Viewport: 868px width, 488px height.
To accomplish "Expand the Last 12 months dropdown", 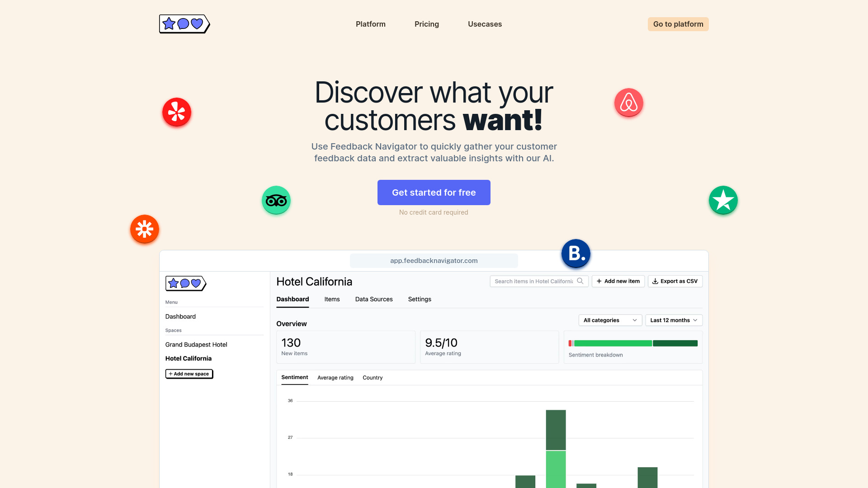I will (x=673, y=320).
